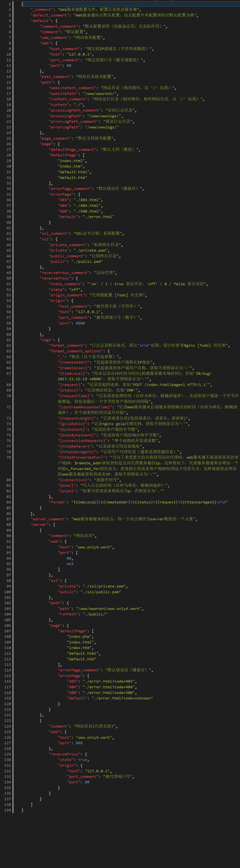
Task: Click port number 443 on line 95
Action: point(70,564)
